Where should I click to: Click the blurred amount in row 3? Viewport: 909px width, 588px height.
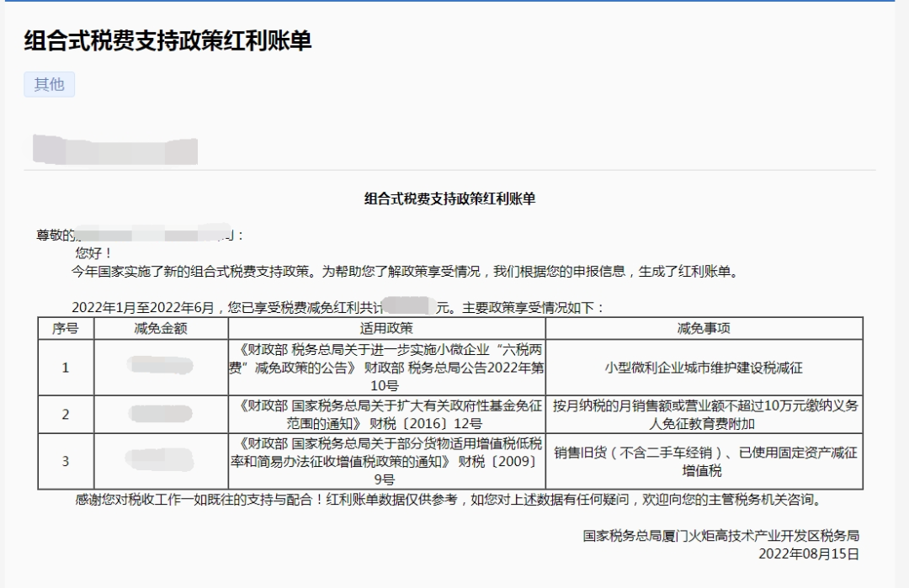point(161,460)
